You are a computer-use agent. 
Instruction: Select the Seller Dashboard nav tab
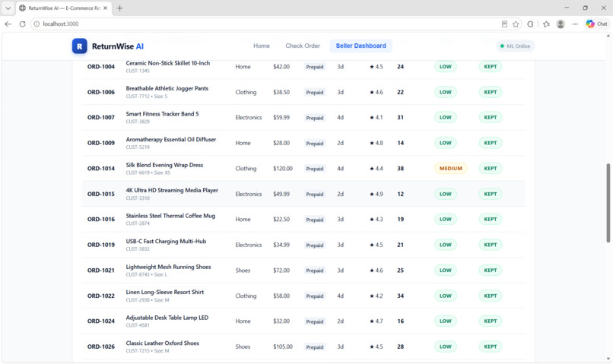pos(360,46)
